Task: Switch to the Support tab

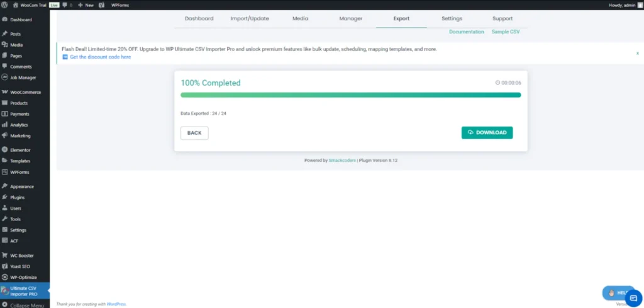Action: tap(502, 18)
